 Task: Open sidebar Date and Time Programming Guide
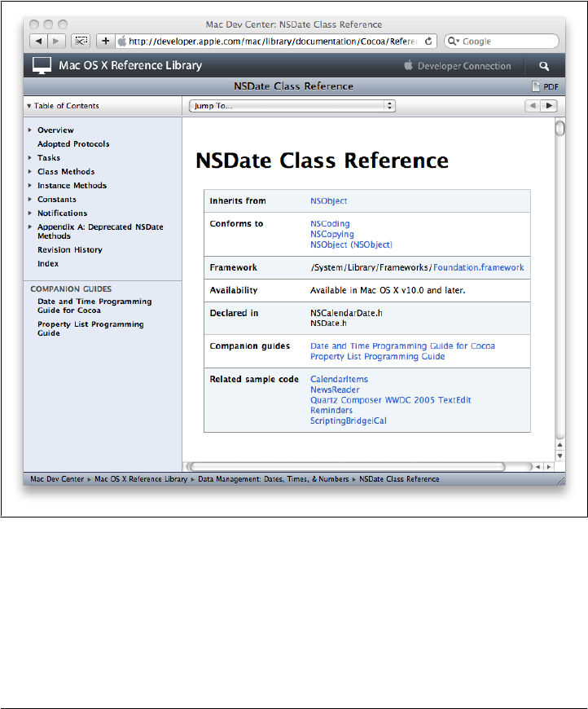(94, 306)
